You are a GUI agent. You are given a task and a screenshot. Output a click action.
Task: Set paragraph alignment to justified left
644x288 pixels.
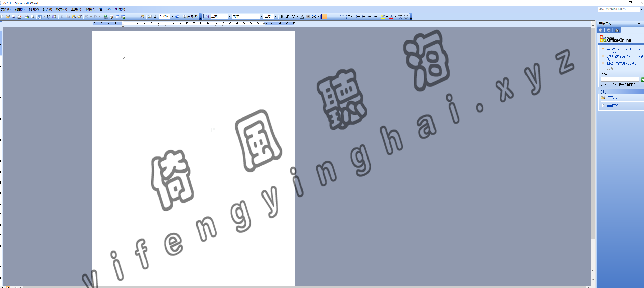pos(324,17)
